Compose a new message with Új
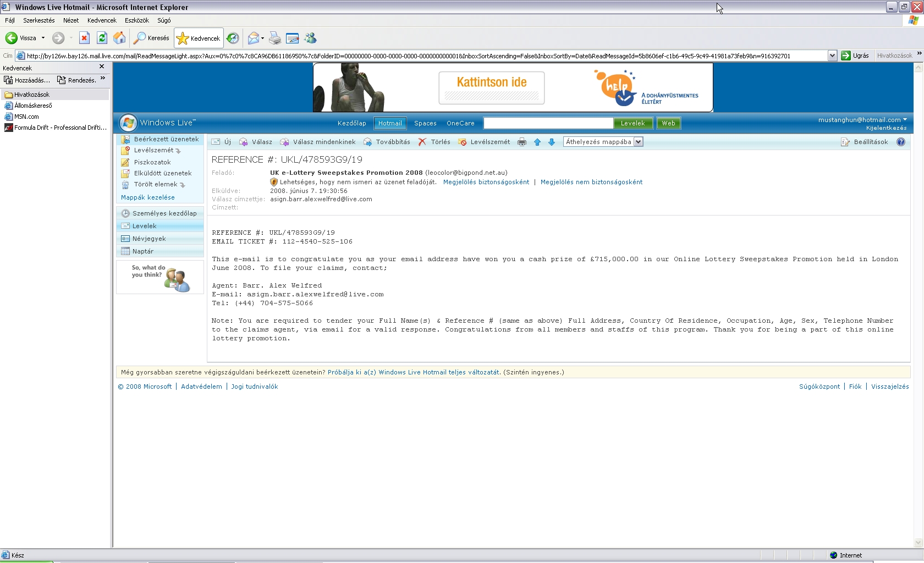 [x=222, y=142]
